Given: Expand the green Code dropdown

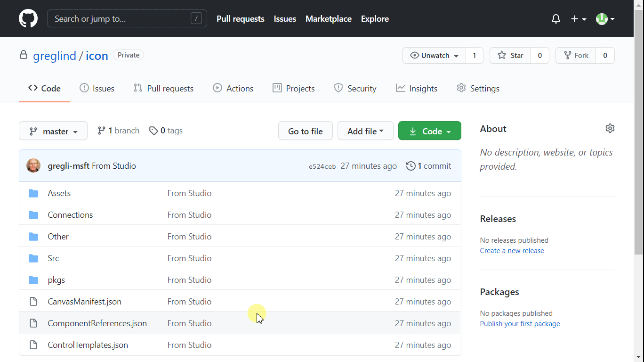Looking at the screenshot, I should click(x=429, y=131).
